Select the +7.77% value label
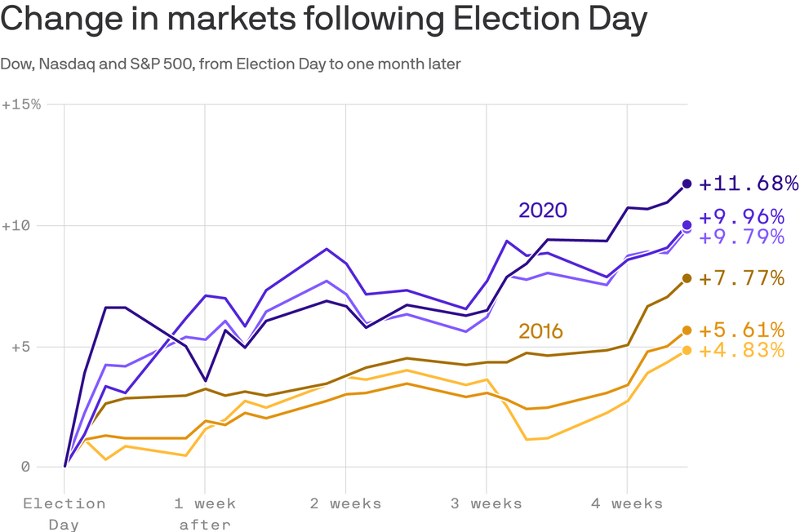 pos(741,278)
